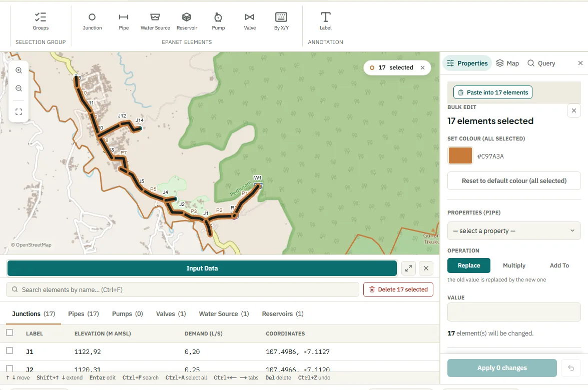Show the Pipes (17) tab

click(83, 314)
